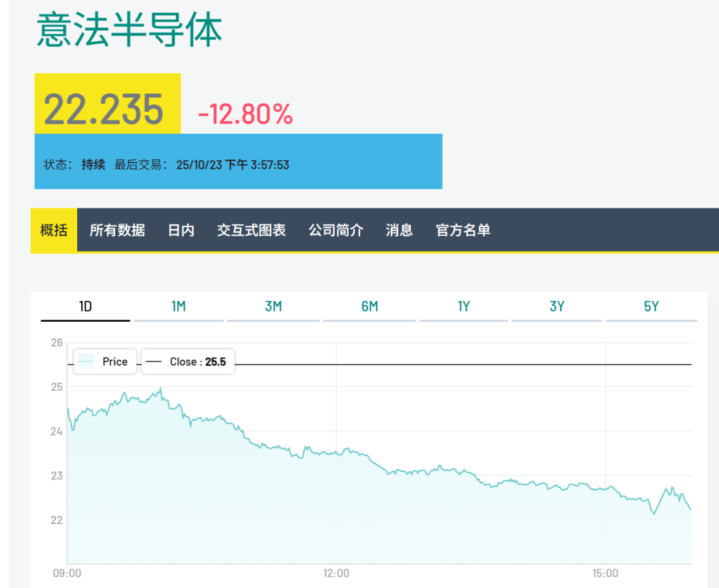Open the 官方名单 tab
Image resolution: width=719 pixels, height=588 pixels.
click(x=463, y=230)
